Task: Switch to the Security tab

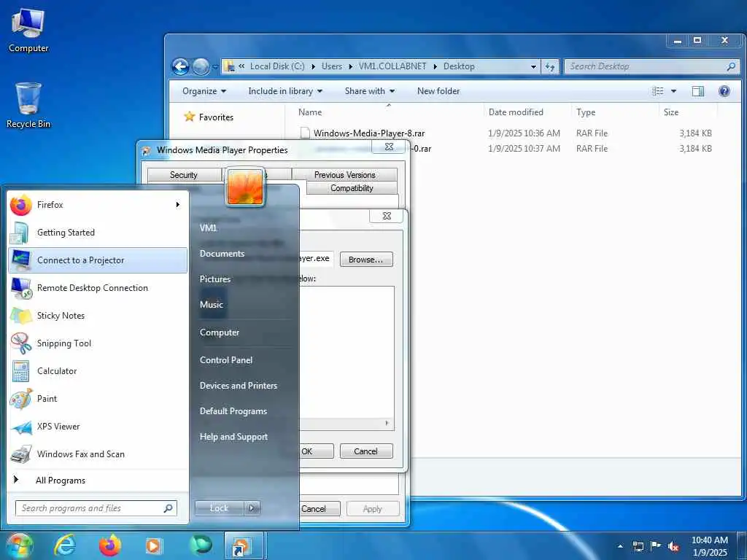Action: 184,175
